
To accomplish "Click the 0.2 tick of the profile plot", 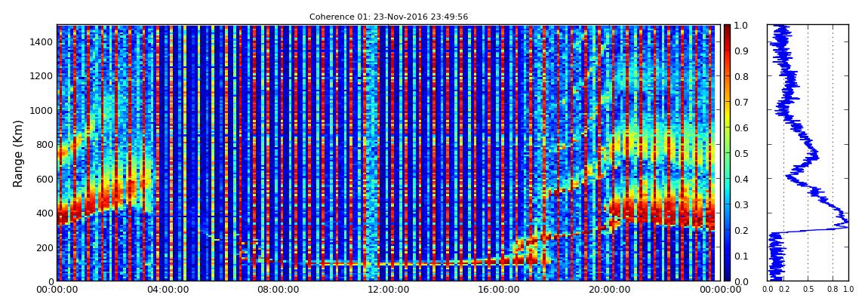I will (x=784, y=289).
